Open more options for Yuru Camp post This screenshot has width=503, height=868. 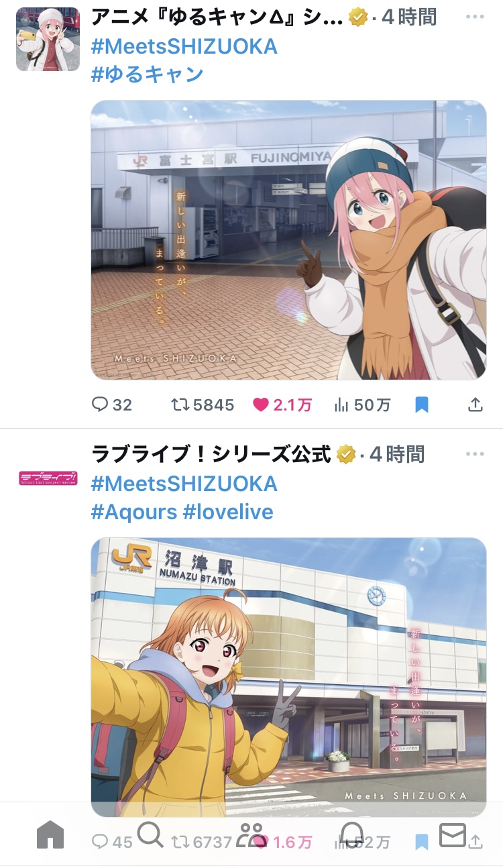474,17
